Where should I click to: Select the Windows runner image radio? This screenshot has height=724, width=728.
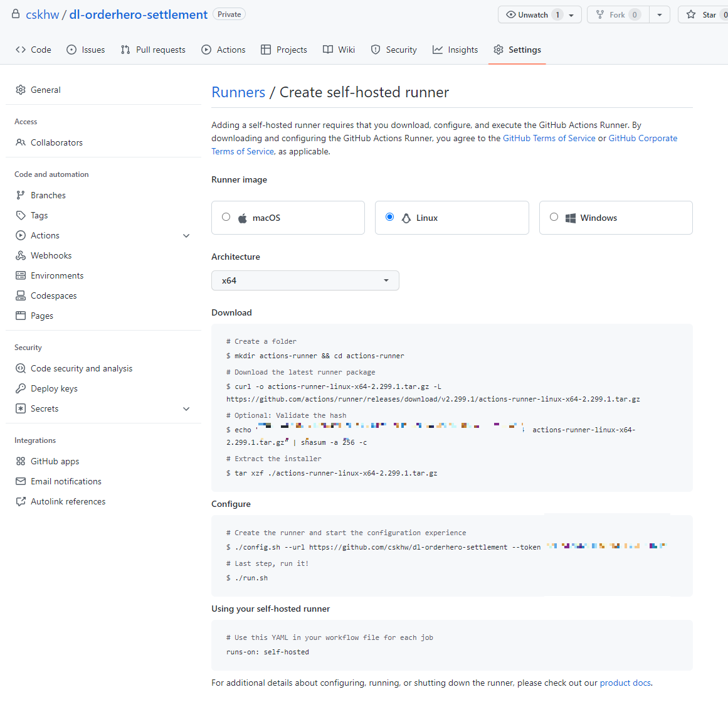click(554, 217)
